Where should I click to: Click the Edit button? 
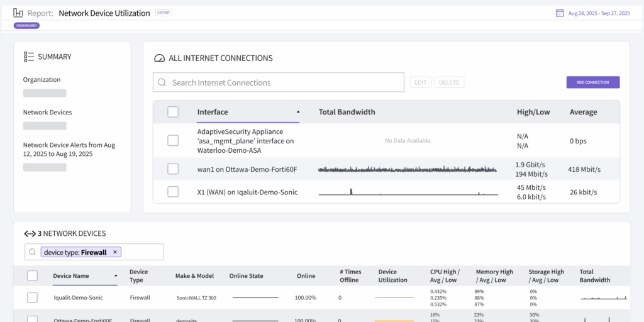(421, 82)
